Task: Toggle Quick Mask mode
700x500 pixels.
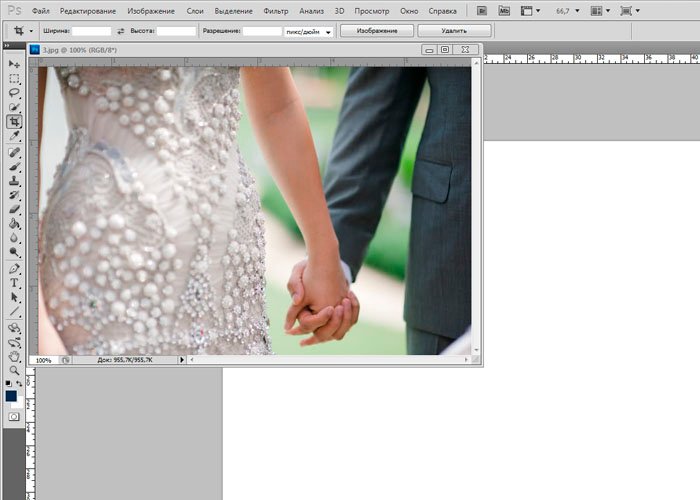Action: tap(14, 415)
